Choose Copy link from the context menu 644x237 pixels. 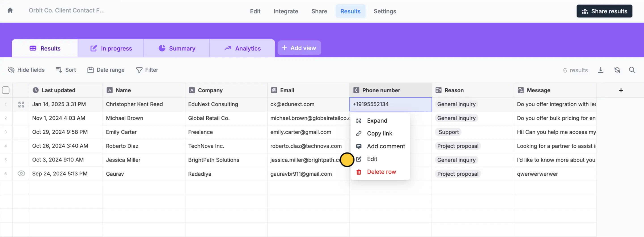pos(380,133)
